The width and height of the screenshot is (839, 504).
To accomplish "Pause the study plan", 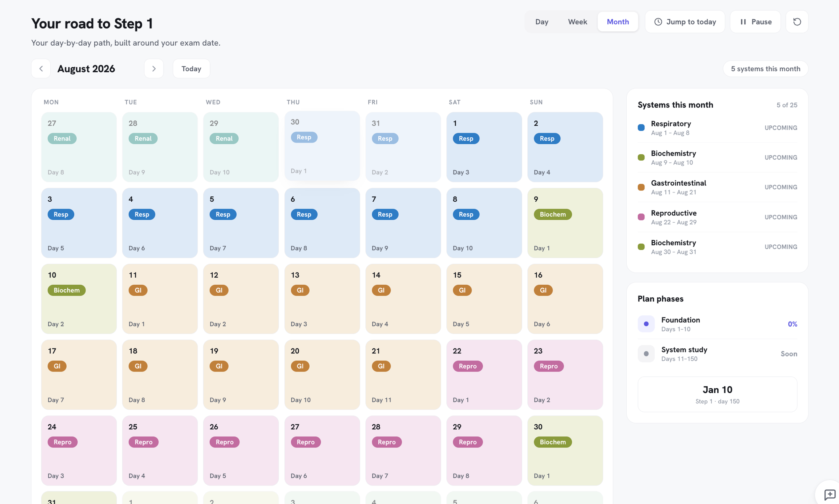I will coord(755,22).
